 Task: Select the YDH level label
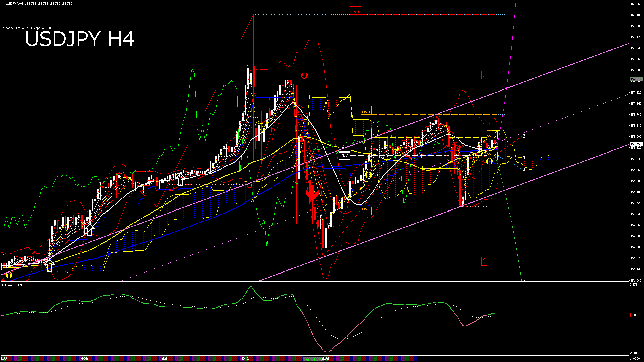tap(377, 135)
